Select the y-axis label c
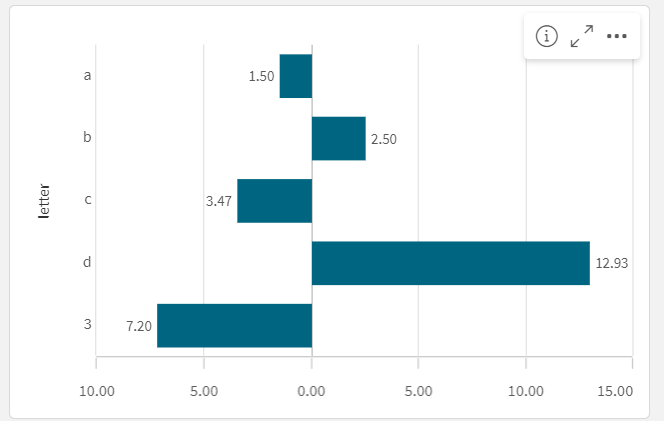The height and width of the screenshot is (421, 664). point(88,200)
